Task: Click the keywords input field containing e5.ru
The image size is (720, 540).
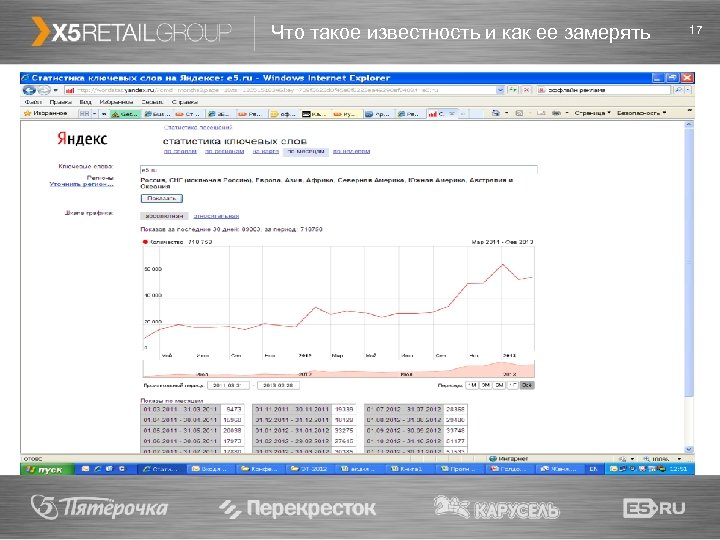Action: pos(338,170)
